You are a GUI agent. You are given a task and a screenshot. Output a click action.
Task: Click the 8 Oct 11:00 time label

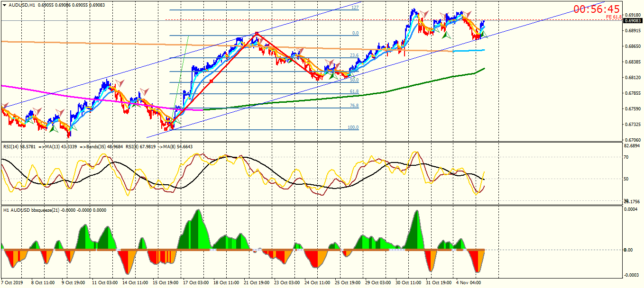pos(44,283)
